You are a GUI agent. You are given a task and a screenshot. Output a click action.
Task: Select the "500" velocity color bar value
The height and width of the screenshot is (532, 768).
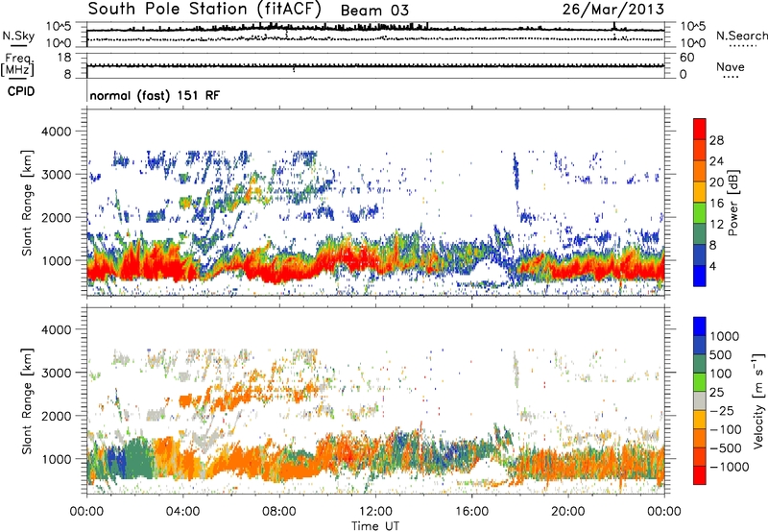721,354
